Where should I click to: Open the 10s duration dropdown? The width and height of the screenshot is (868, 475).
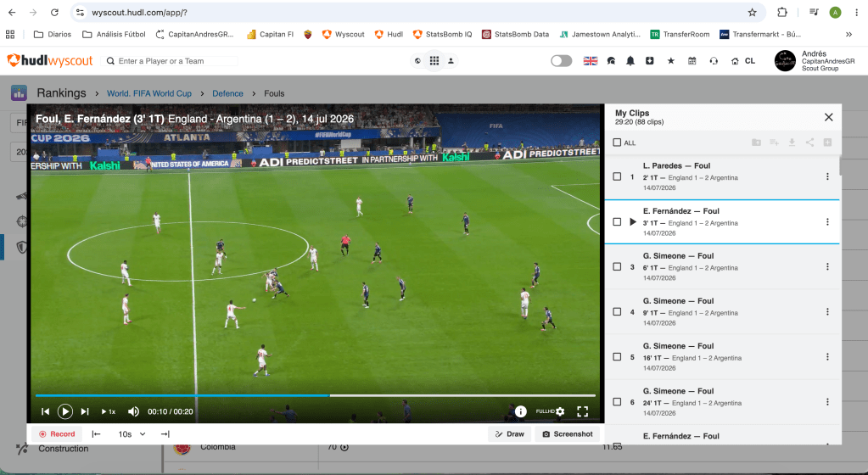(132, 434)
